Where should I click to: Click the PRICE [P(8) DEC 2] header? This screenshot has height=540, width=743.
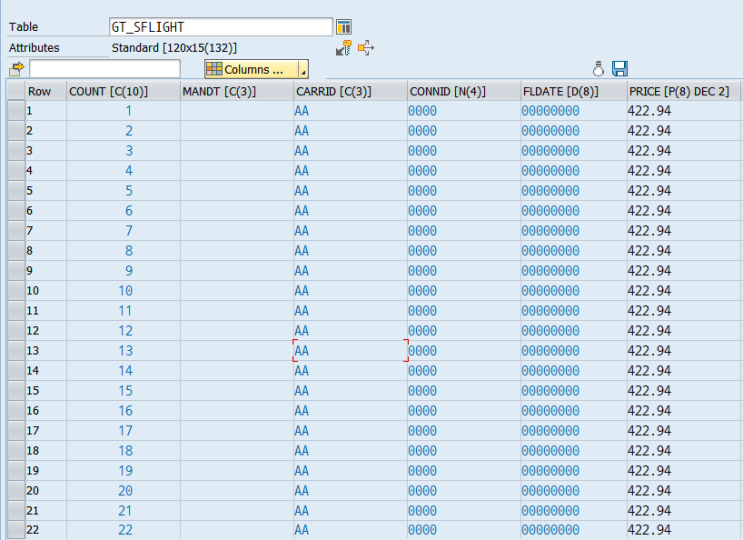(683, 91)
